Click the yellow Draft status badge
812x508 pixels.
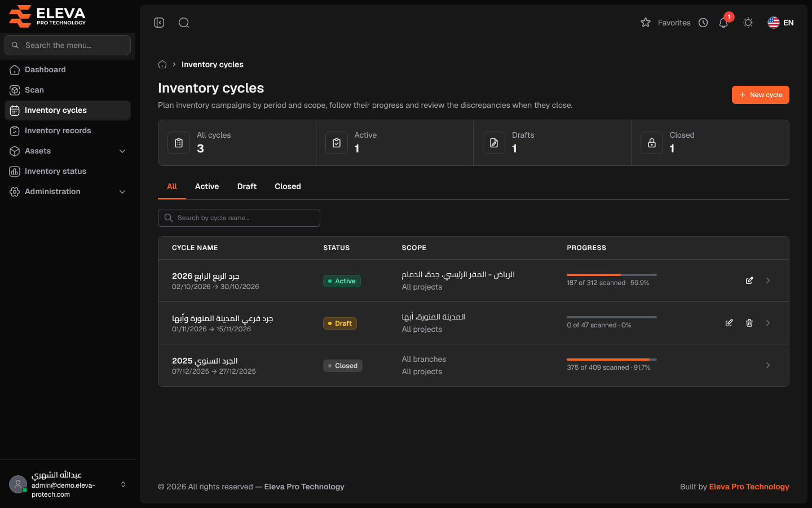pos(340,323)
